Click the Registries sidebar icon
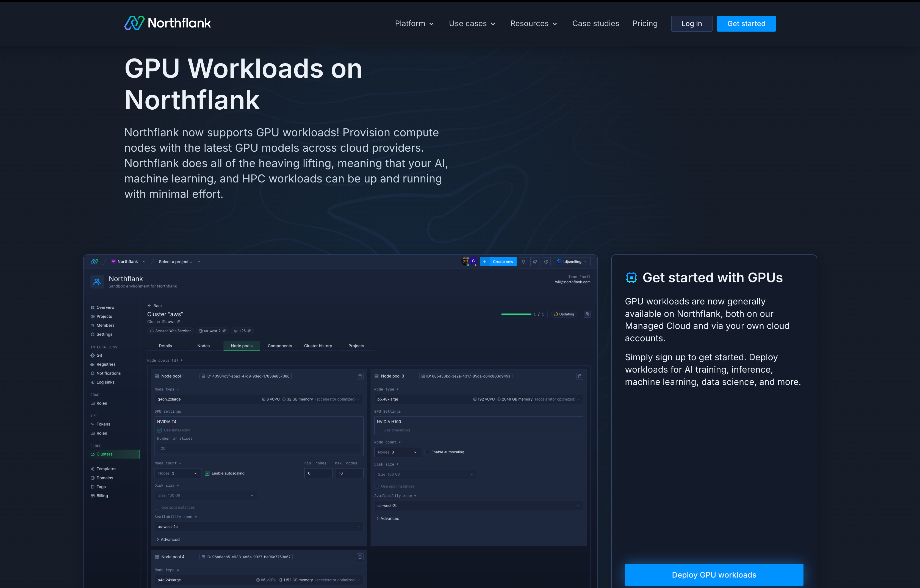Image resolution: width=920 pixels, height=588 pixels. (x=92, y=365)
